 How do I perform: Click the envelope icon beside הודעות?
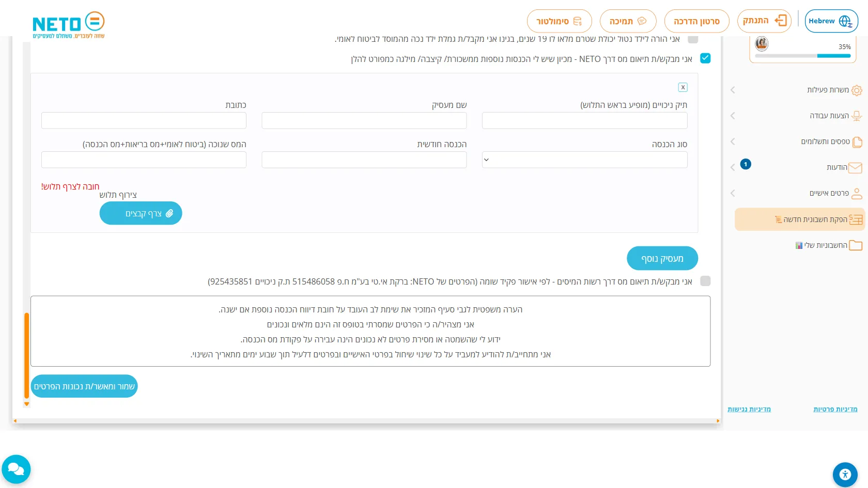[855, 168]
